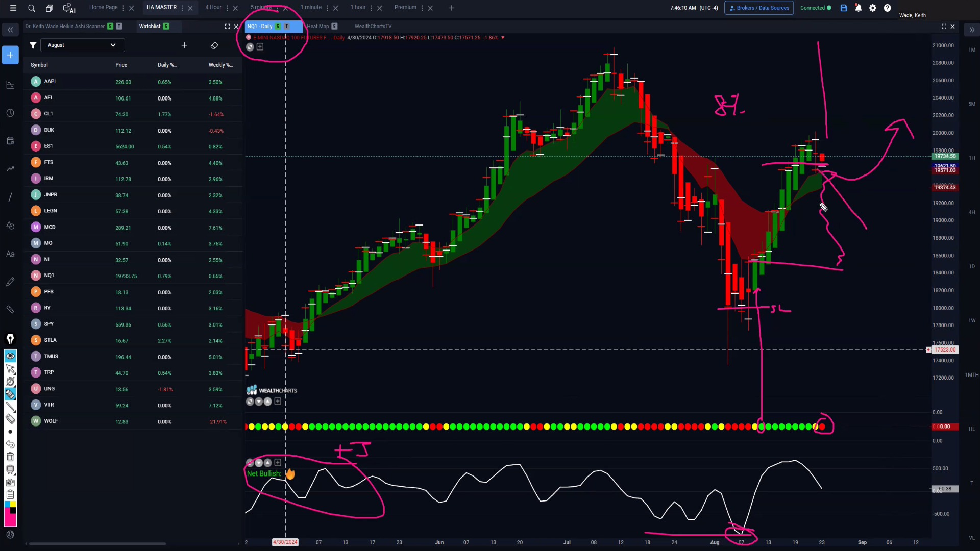
Task: Select 1H timeframe on right sidebar
Action: [972, 158]
